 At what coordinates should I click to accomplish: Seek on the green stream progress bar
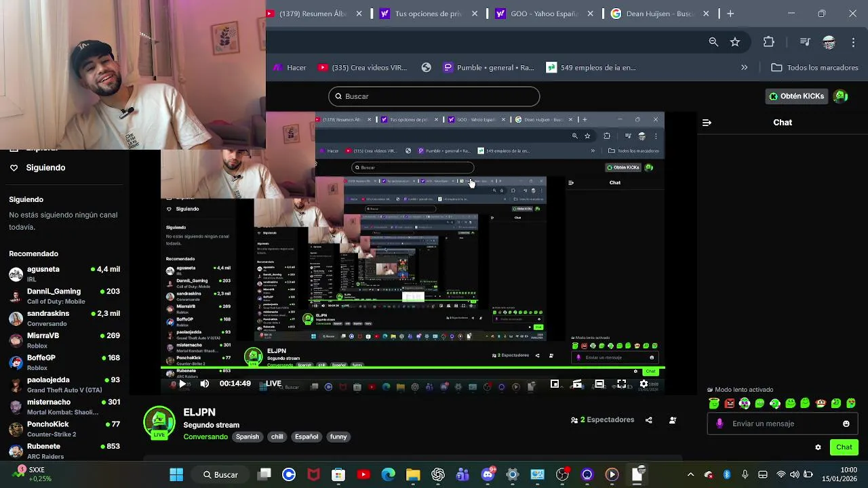pyautogui.click(x=412, y=368)
